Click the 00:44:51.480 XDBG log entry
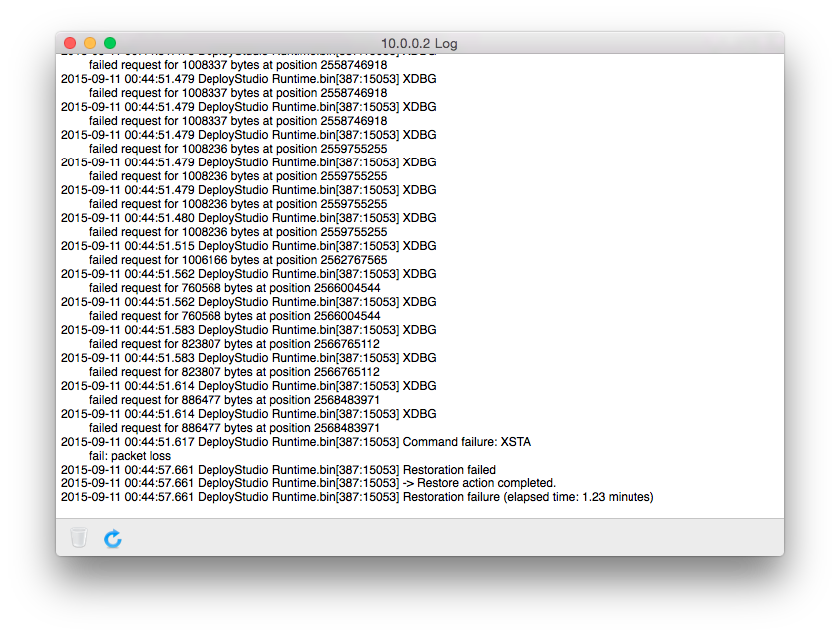The height and width of the screenshot is (636, 840). (x=248, y=218)
